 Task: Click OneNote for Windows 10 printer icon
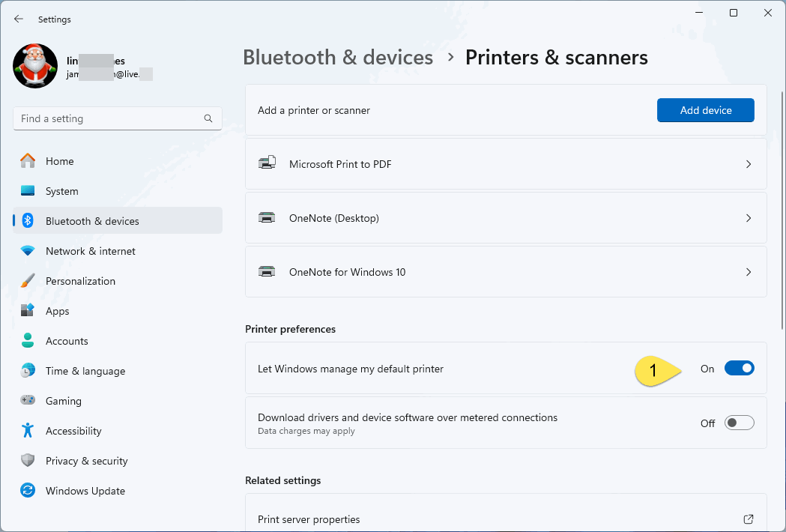[267, 272]
